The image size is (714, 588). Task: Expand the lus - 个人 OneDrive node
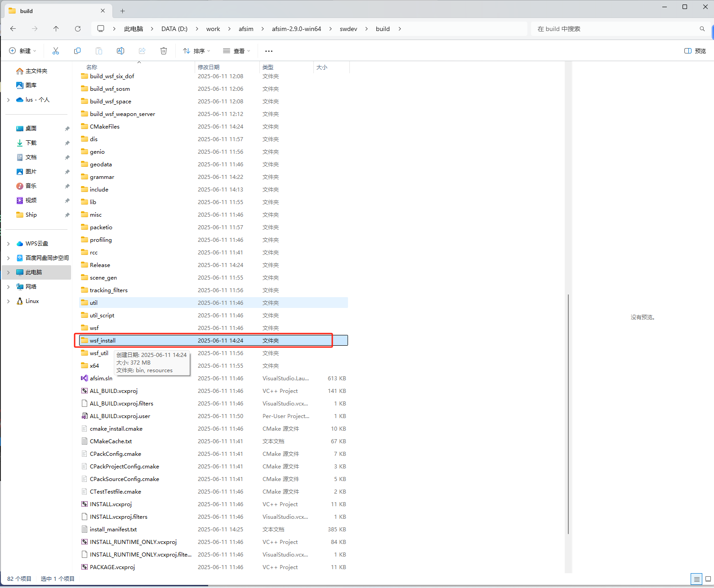pyautogui.click(x=8, y=100)
